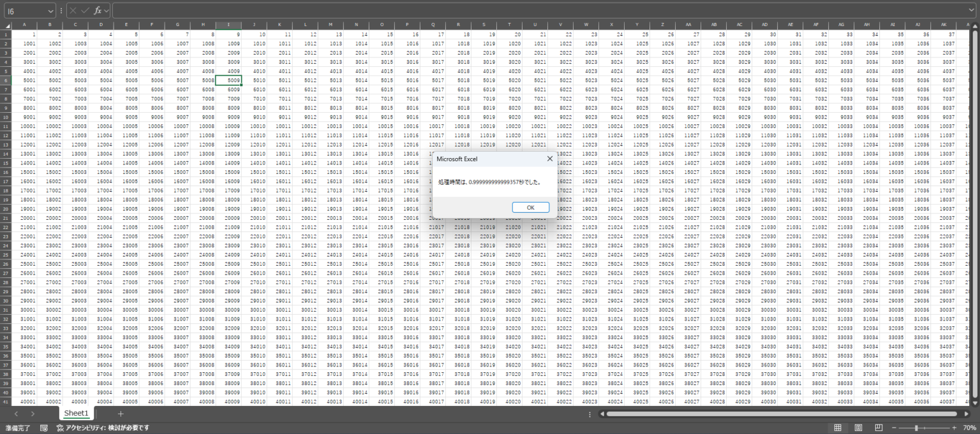Select the Sheet1 tab
Viewport: 980px width, 434px height.
click(x=76, y=413)
